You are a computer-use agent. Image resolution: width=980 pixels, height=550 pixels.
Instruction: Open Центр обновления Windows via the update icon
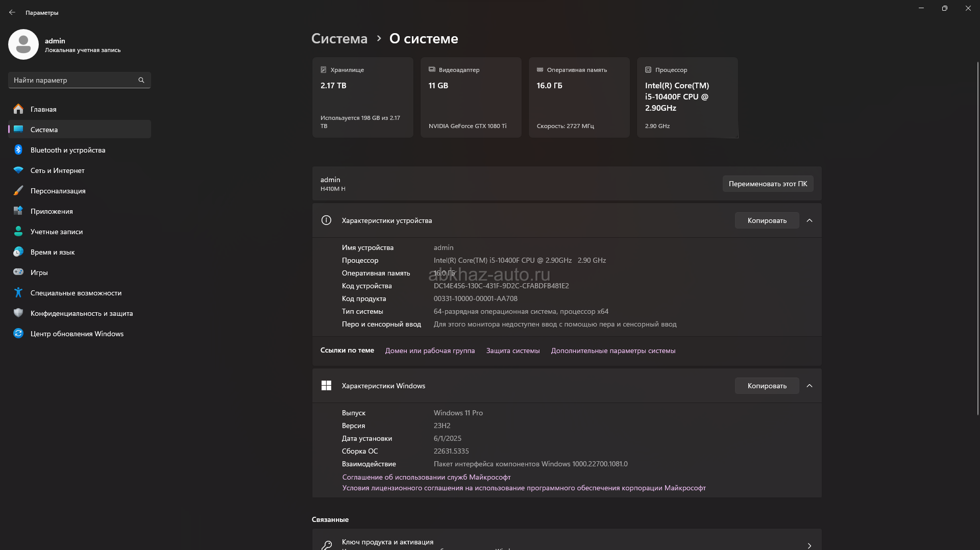point(18,334)
